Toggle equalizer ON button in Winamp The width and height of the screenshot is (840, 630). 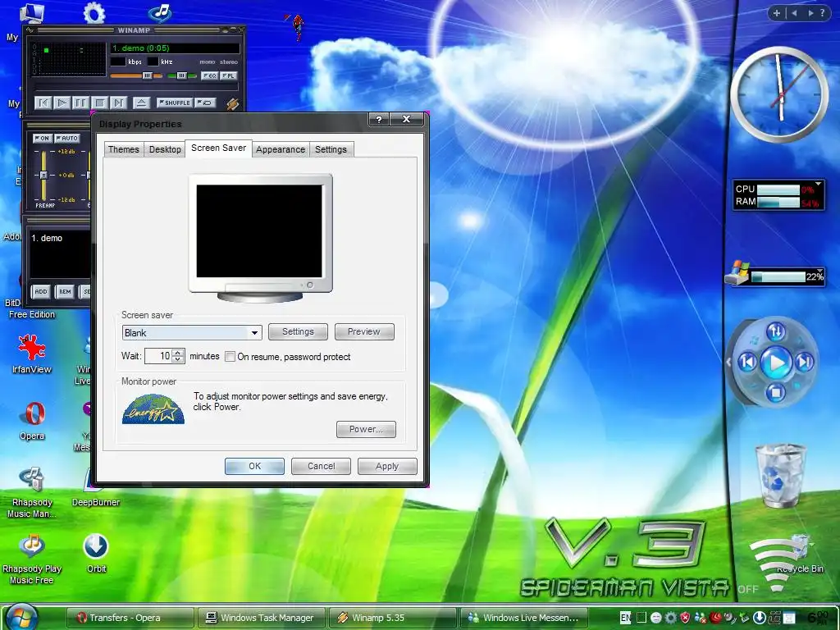tap(42, 138)
